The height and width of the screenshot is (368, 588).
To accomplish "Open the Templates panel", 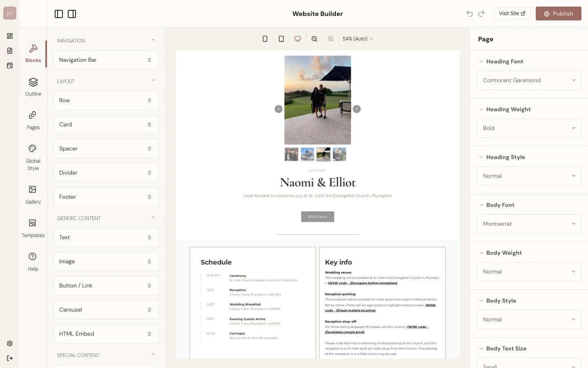I will pos(33,228).
